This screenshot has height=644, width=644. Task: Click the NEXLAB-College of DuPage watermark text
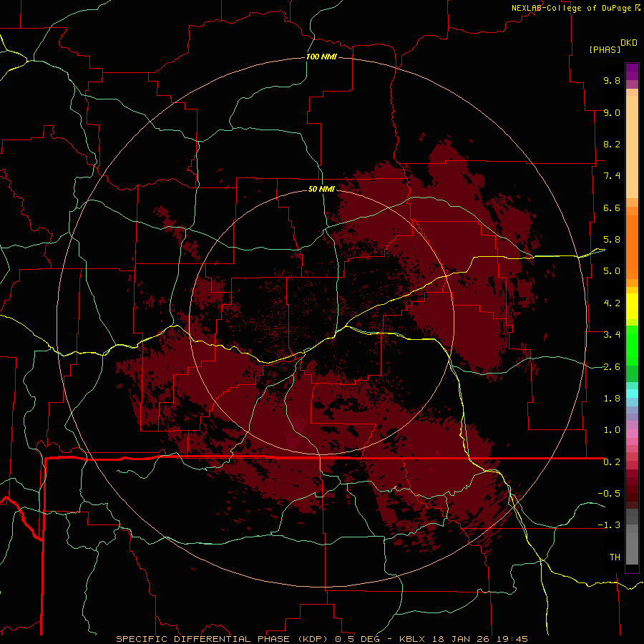[x=571, y=8]
